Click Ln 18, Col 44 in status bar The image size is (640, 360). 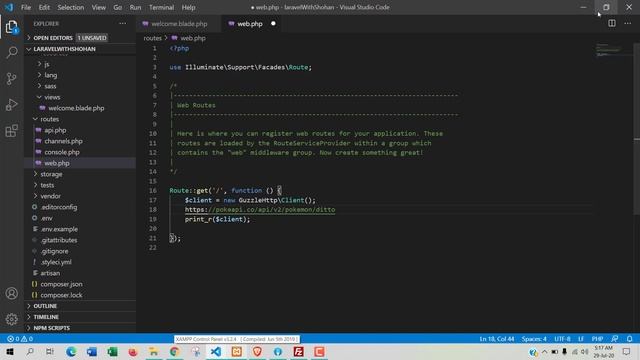tap(497, 339)
